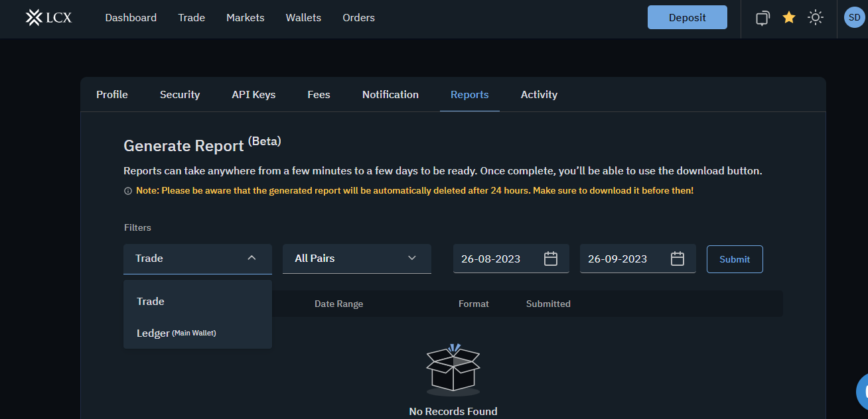Open the API Keys tab
This screenshot has height=419, width=868.
(x=253, y=95)
